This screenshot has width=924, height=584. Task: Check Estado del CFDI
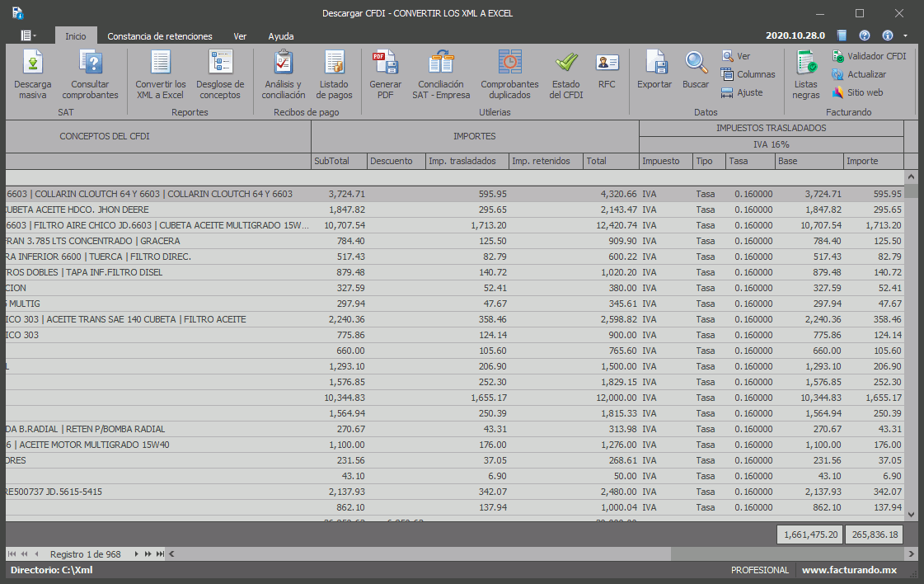(x=566, y=74)
